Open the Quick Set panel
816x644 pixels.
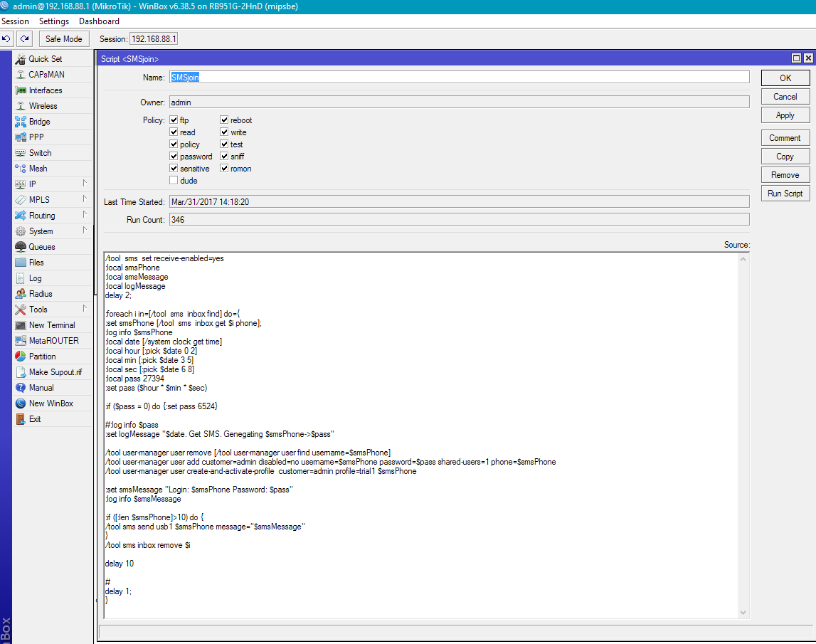coord(46,58)
